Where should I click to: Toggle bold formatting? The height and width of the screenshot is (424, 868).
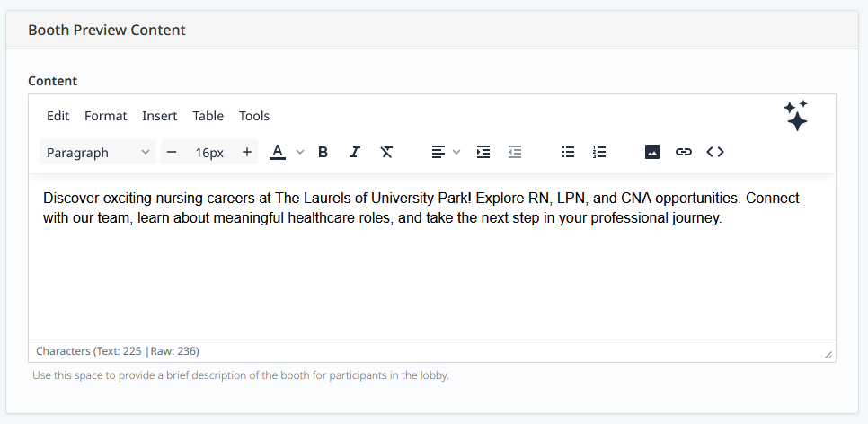(323, 152)
